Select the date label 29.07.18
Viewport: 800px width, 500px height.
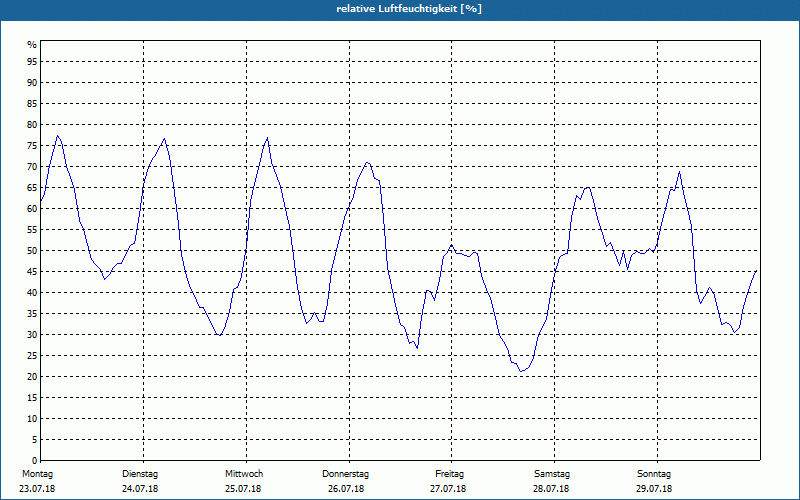[x=654, y=489]
